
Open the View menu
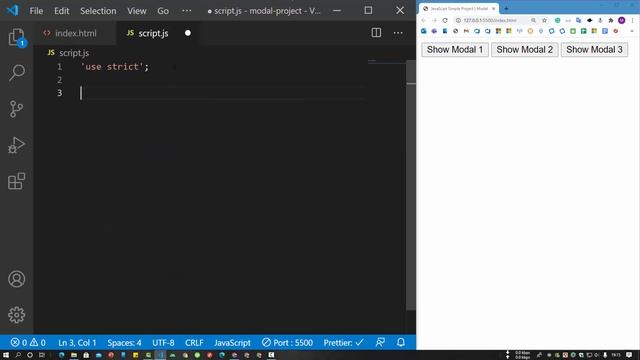(x=136, y=11)
